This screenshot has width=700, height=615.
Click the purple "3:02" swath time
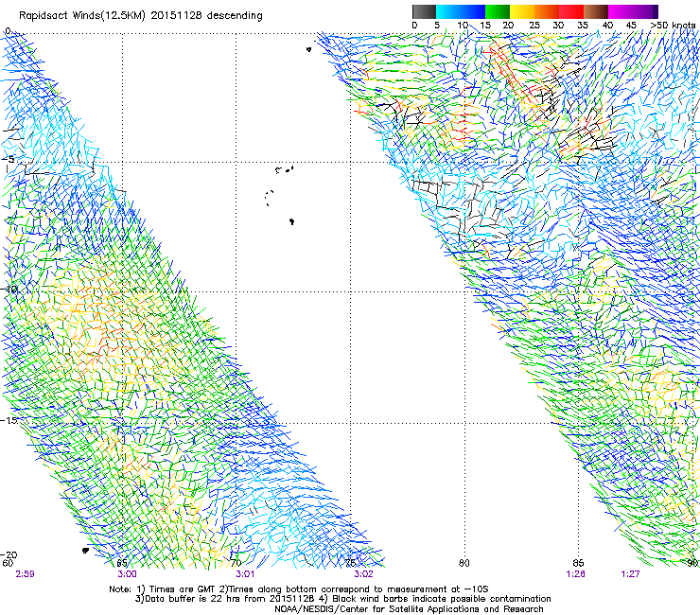click(363, 574)
